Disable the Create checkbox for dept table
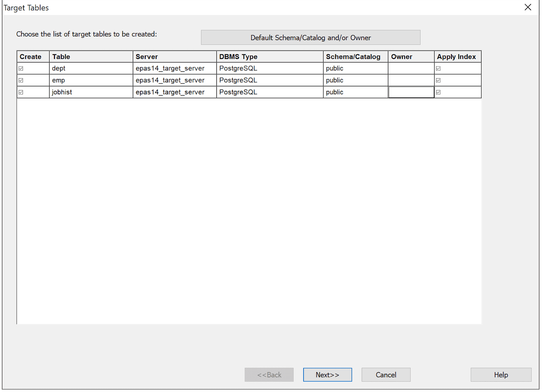 (21, 68)
